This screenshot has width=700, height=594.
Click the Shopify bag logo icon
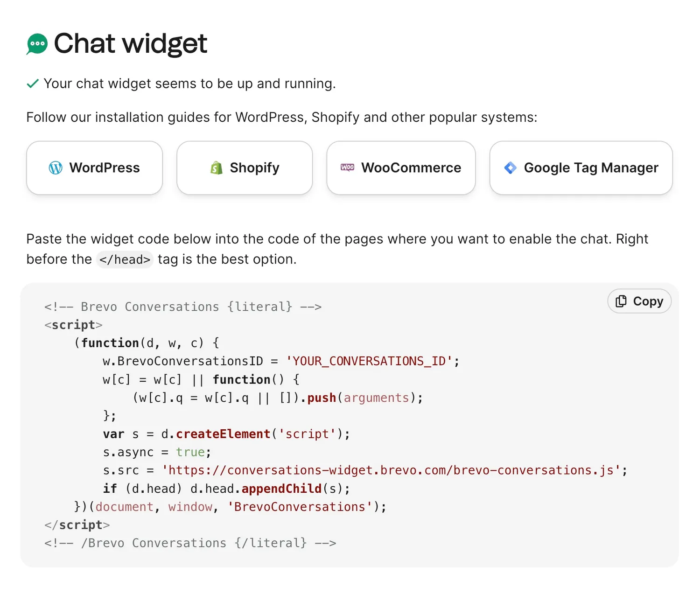(x=216, y=168)
